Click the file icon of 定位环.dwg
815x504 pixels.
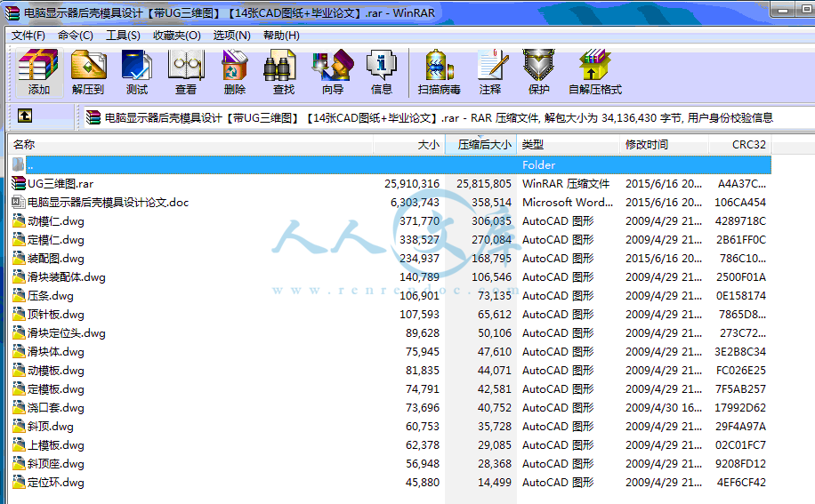(x=19, y=482)
